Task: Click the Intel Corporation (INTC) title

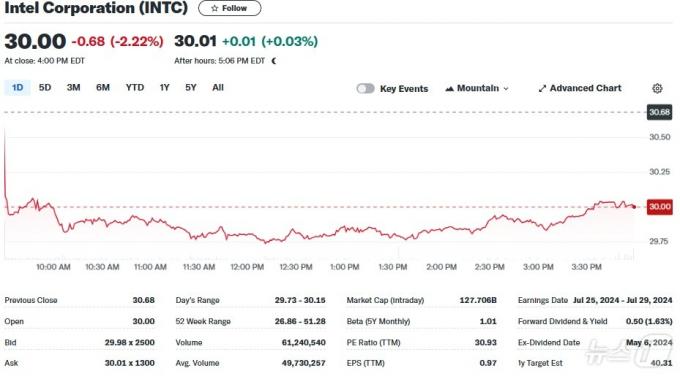Action: 96,8
